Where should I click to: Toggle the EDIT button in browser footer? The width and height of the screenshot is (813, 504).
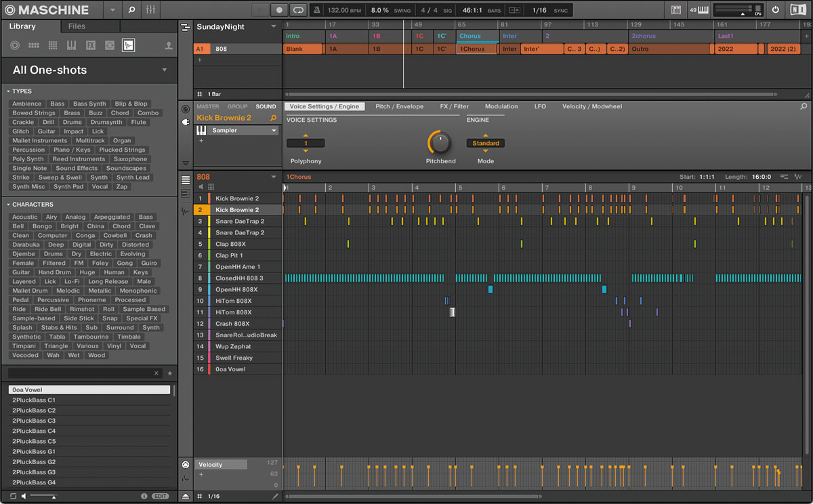[x=161, y=497]
